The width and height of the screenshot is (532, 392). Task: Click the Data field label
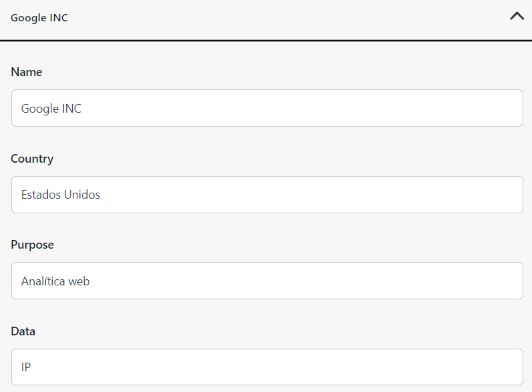[23, 331]
